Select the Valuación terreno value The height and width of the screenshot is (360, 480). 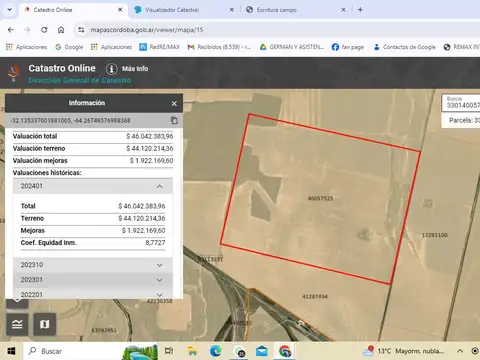pos(150,148)
